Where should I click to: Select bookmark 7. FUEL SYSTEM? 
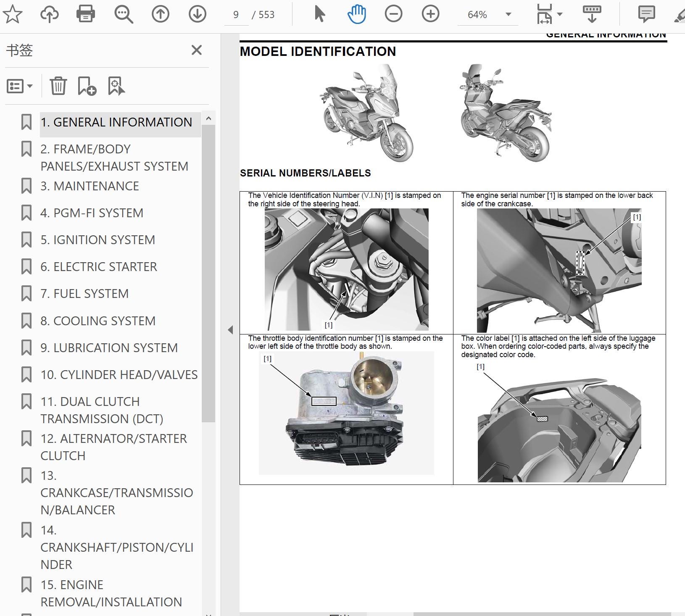coord(84,294)
